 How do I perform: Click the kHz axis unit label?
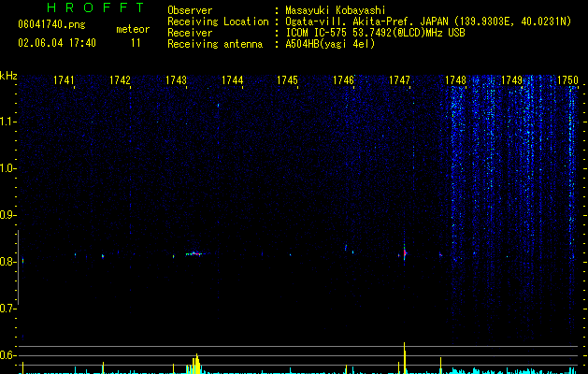[8, 76]
